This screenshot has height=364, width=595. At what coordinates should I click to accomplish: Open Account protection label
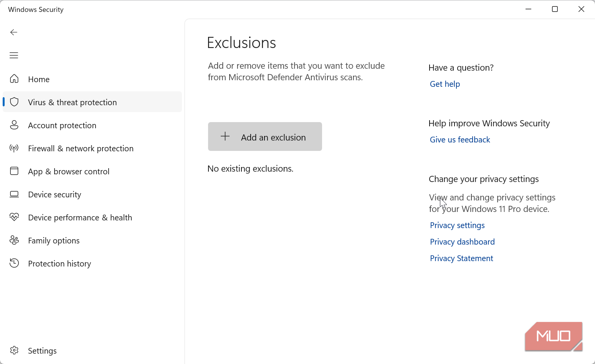(62, 126)
